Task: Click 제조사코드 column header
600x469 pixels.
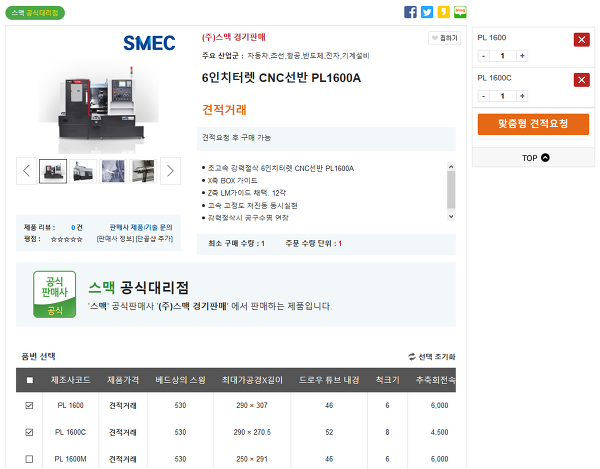Action: tap(70, 380)
